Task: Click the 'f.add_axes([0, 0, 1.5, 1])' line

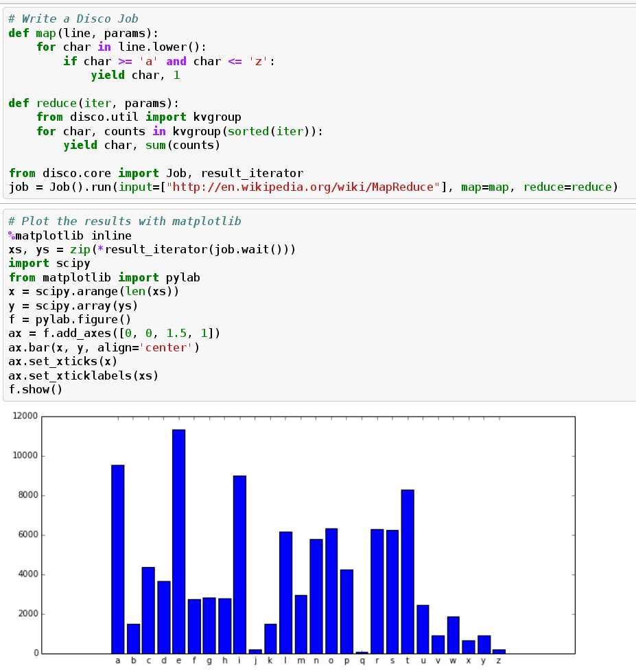Action: pos(115,333)
